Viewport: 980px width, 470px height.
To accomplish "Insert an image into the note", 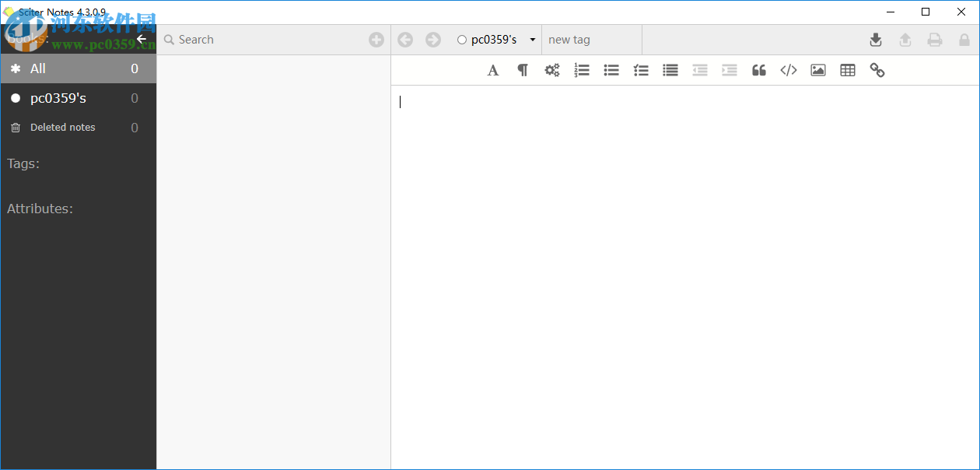I will coord(817,70).
